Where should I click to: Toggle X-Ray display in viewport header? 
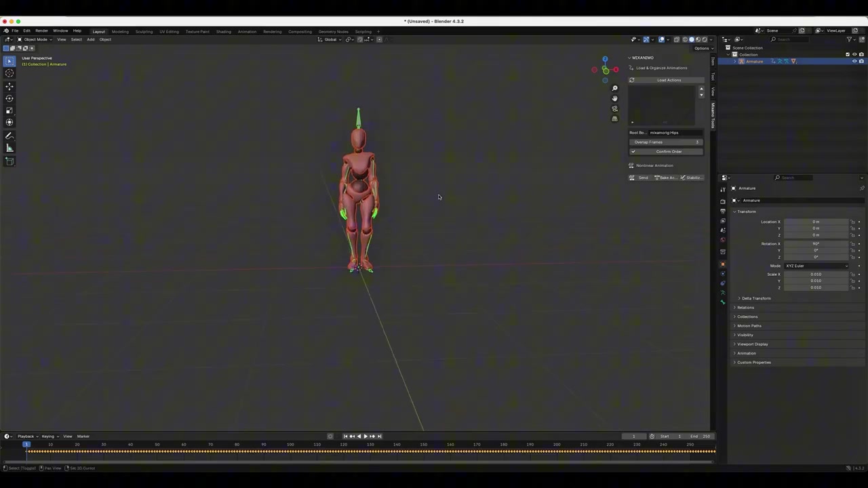(677, 39)
